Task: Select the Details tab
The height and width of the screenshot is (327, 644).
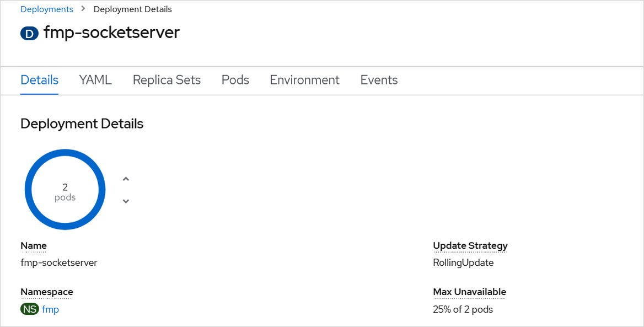Action: pos(39,80)
